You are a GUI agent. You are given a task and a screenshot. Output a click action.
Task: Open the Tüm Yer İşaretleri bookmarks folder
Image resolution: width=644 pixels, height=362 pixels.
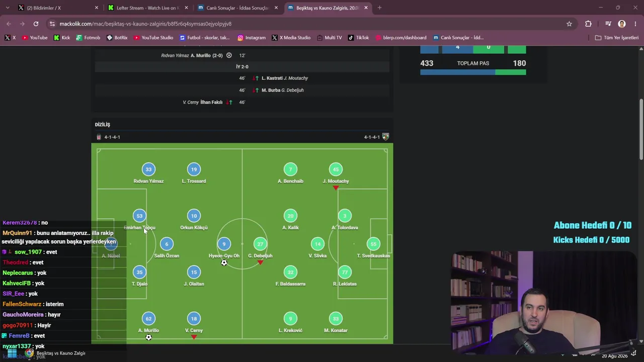point(616,38)
